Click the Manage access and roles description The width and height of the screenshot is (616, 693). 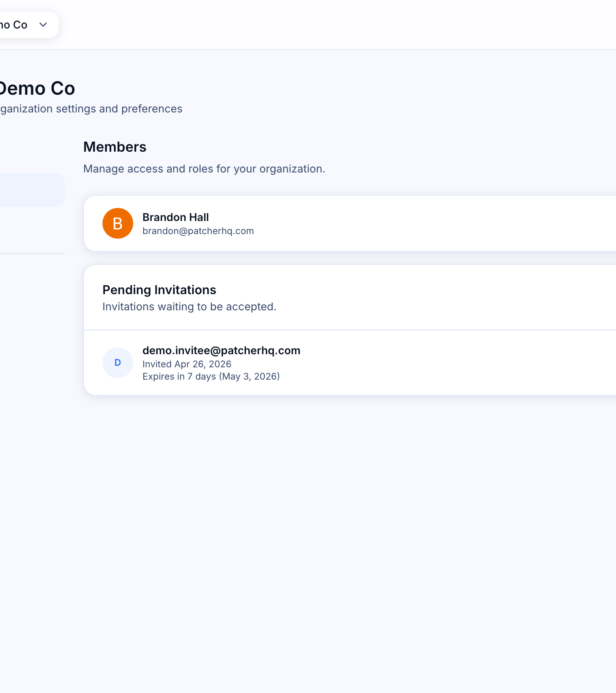pos(204,169)
